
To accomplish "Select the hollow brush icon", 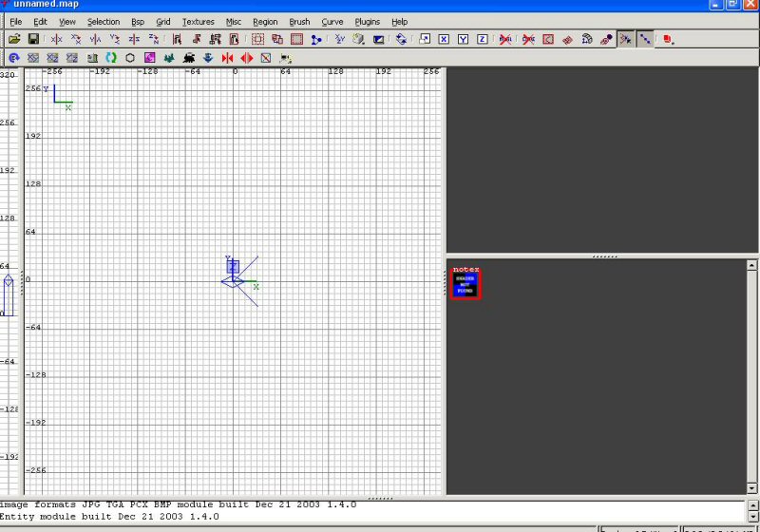I will (x=296, y=39).
